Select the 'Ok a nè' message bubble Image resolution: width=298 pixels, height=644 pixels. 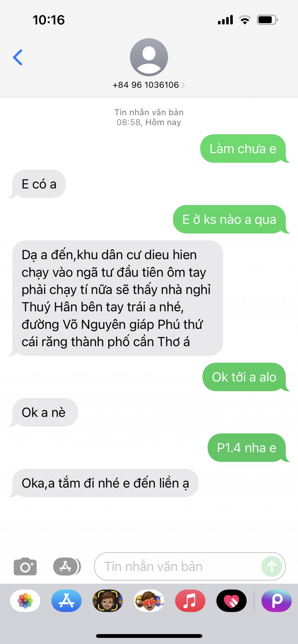tap(43, 412)
